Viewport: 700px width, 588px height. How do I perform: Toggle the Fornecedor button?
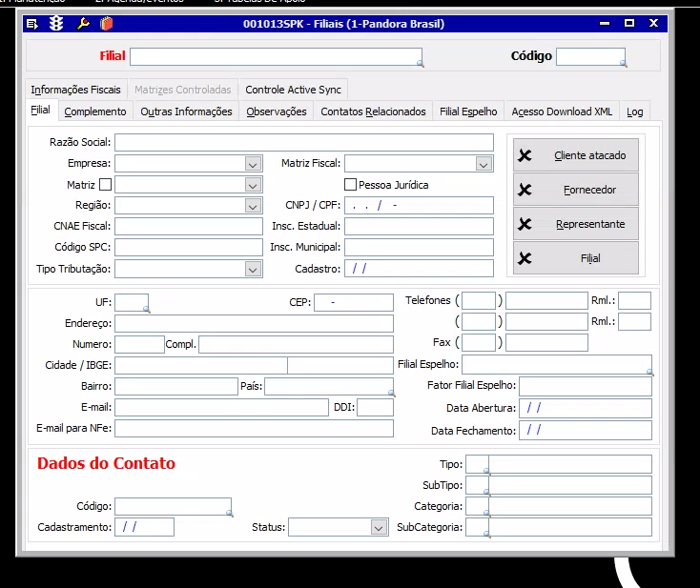coord(575,190)
